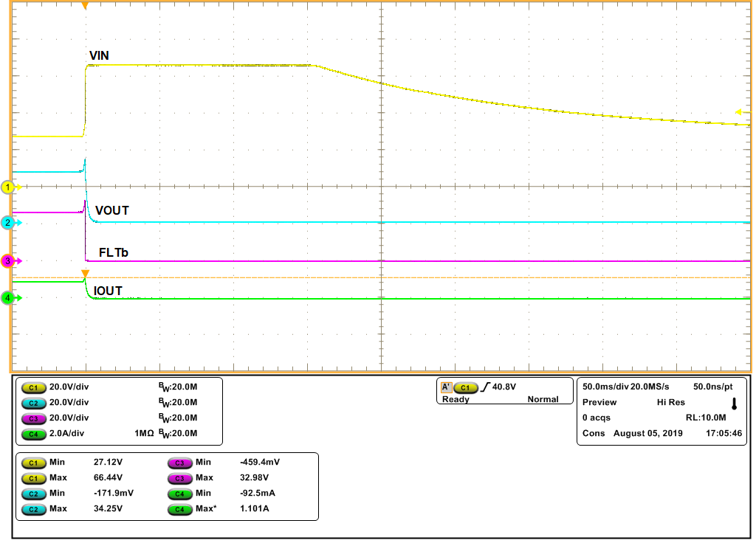The height and width of the screenshot is (543, 756).
Task: Select the Ready trigger status label
Action: click(x=456, y=399)
